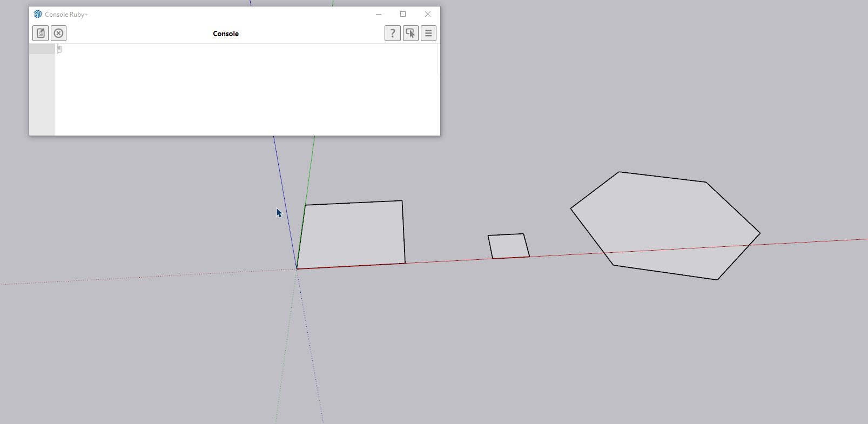Viewport: 868px width, 424px height.
Task: Click the 'Console Ruby+' window title
Action: [x=66, y=15]
